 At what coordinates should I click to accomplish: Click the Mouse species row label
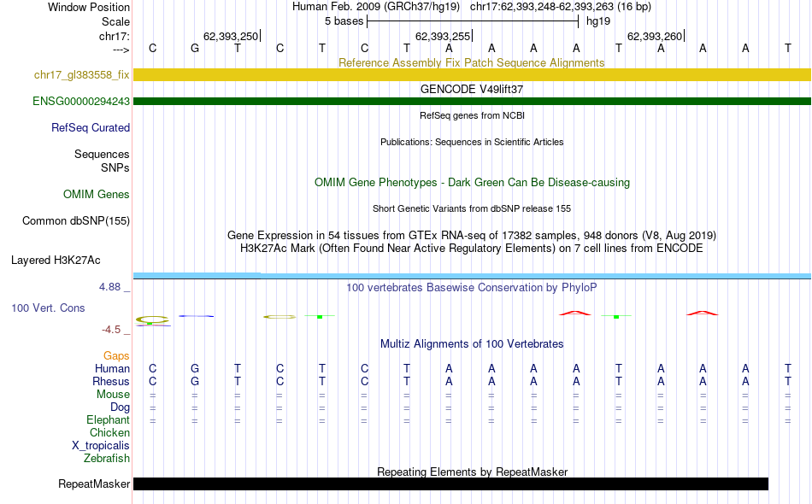tap(113, 395)
